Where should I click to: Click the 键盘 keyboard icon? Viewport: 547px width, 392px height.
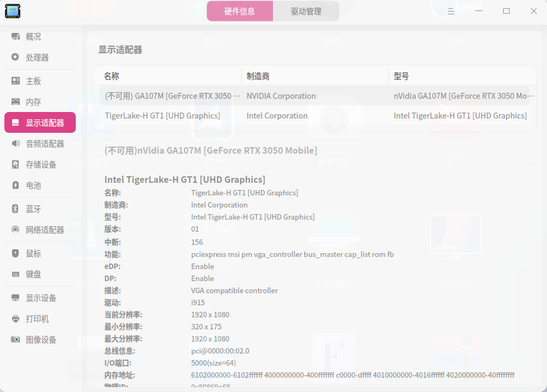(x=15, y=274)
